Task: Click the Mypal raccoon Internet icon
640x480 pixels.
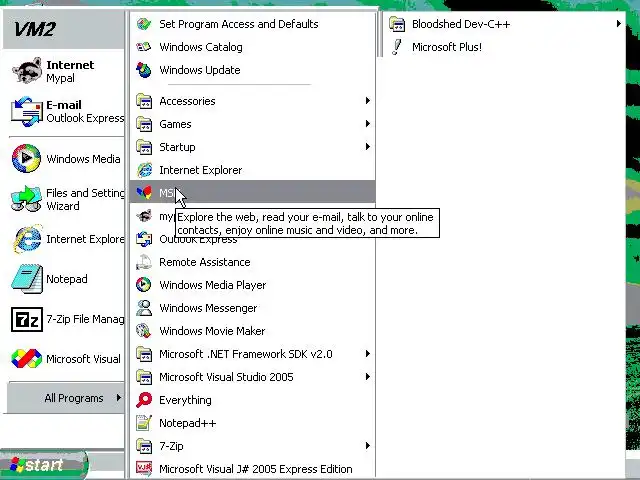Action: click(x=27, y=71)
